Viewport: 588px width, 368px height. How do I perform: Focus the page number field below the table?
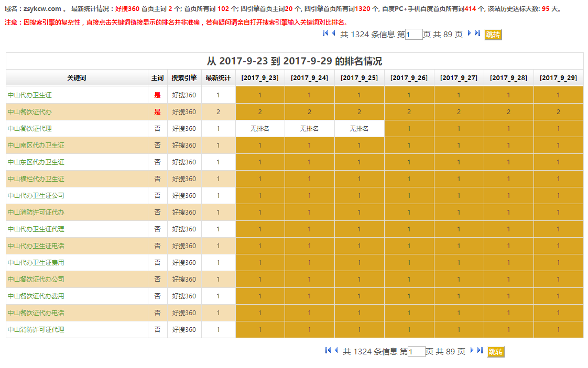click(417, 352)
